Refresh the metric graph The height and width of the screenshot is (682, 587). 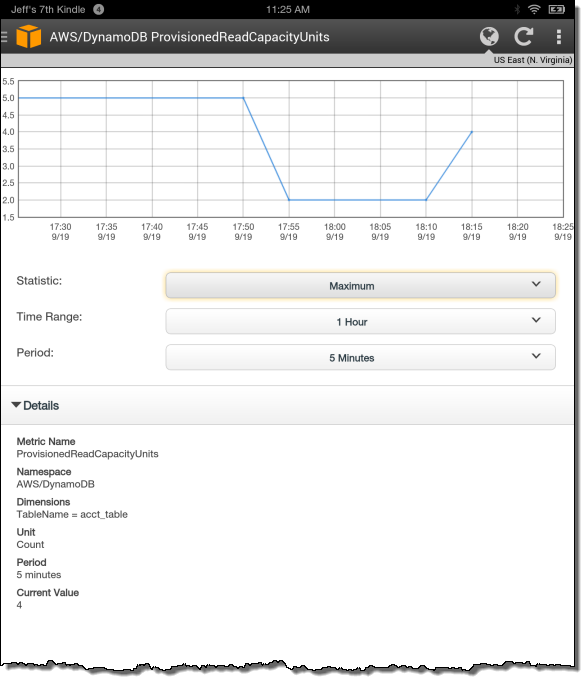(x=524, y=37)
